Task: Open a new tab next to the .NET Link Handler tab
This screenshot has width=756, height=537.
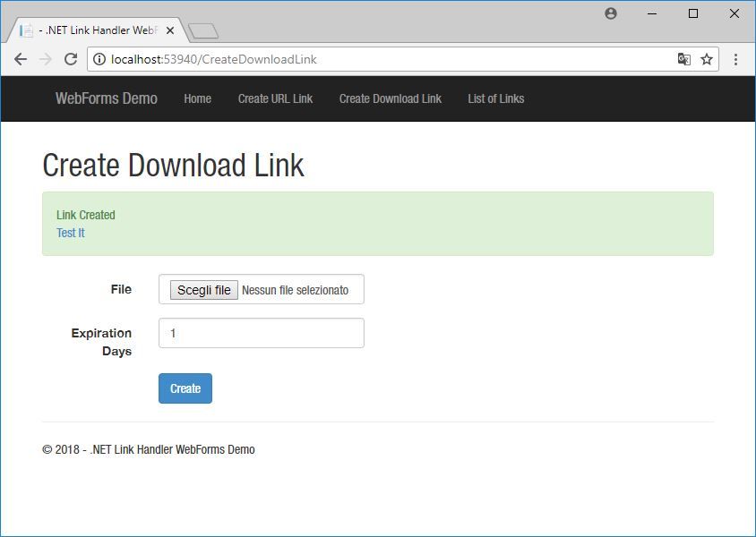Action: click(203, 31)
